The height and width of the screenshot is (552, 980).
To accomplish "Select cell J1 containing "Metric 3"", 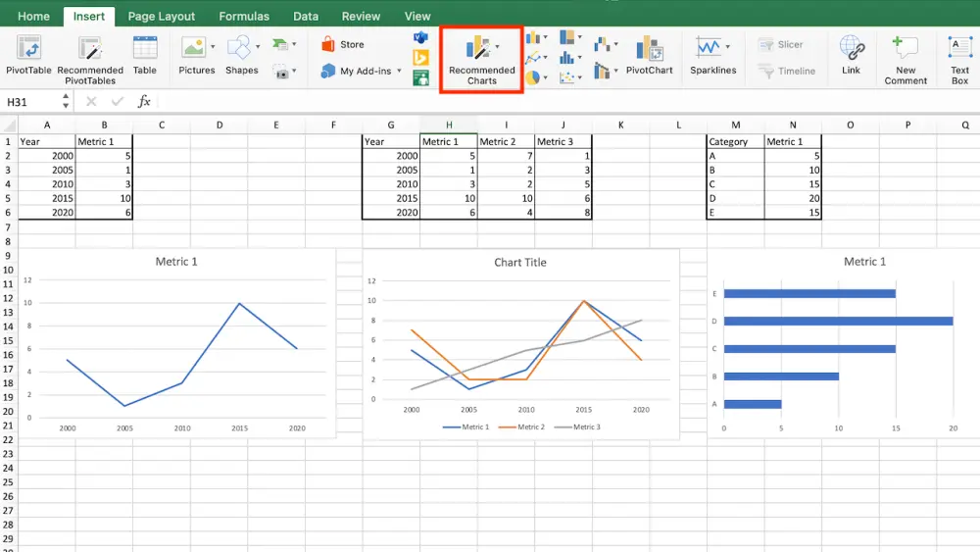I will click(x=563, y=141).
